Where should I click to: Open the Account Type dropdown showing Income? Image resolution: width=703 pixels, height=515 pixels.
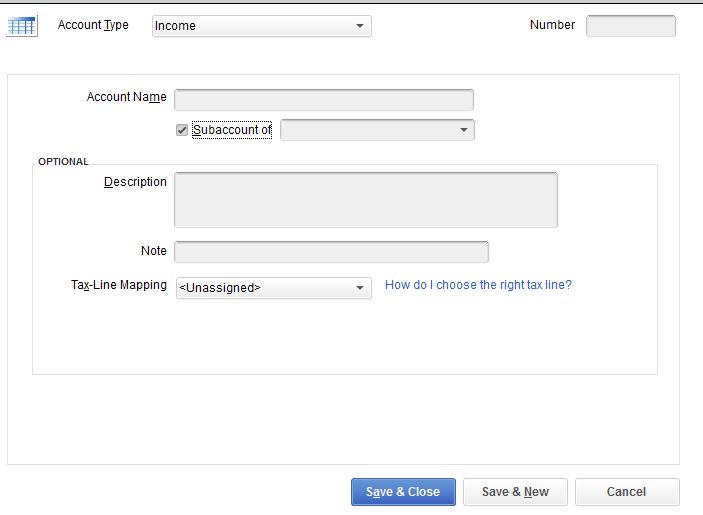(261, 26)
